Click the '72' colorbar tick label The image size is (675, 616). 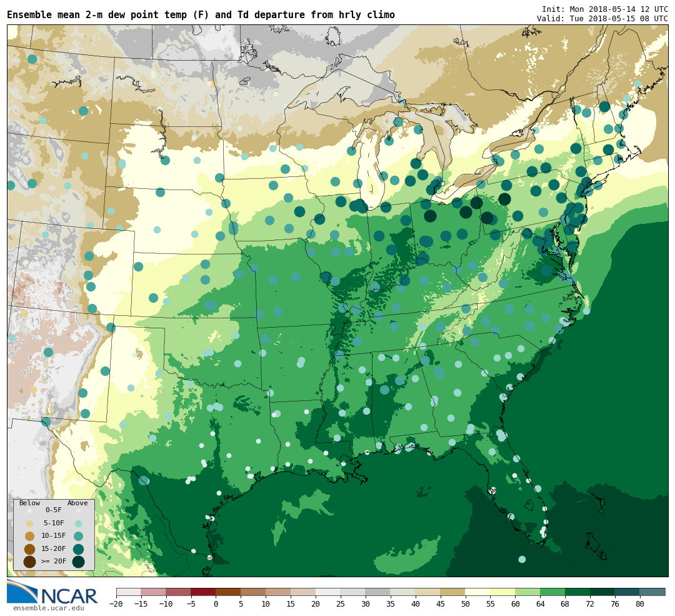pyautogui.click(x=590, y=604)
